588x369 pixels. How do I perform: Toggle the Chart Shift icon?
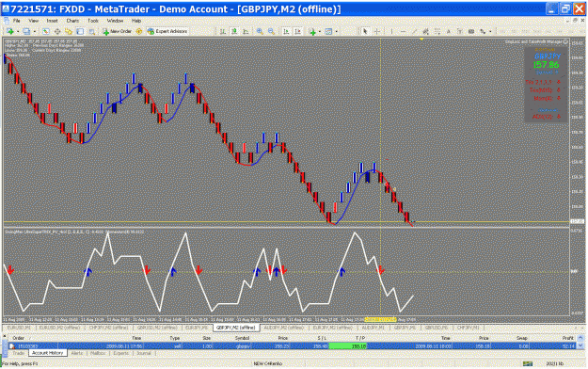coord(297,31)
